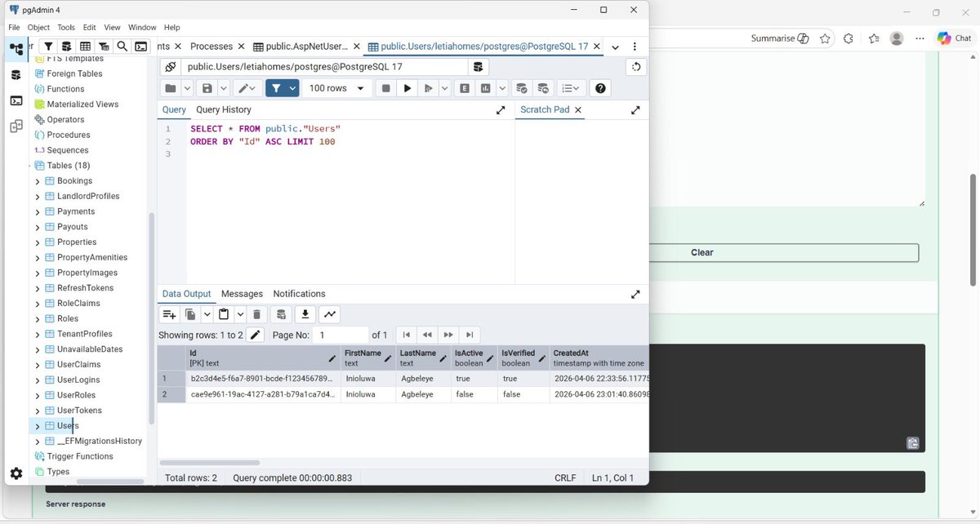Go to the previous page of results
This screenshot has height=524, width=980.
coord(427,335)
